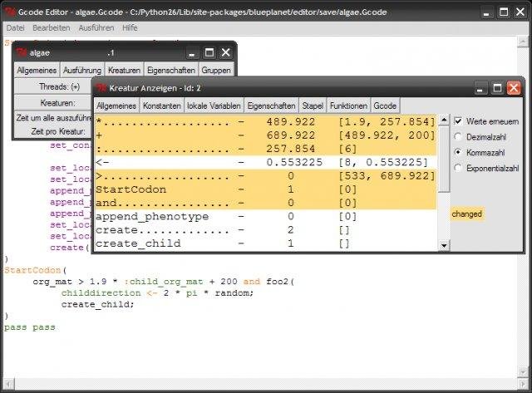Select the Gcode tab

point(385,106)
